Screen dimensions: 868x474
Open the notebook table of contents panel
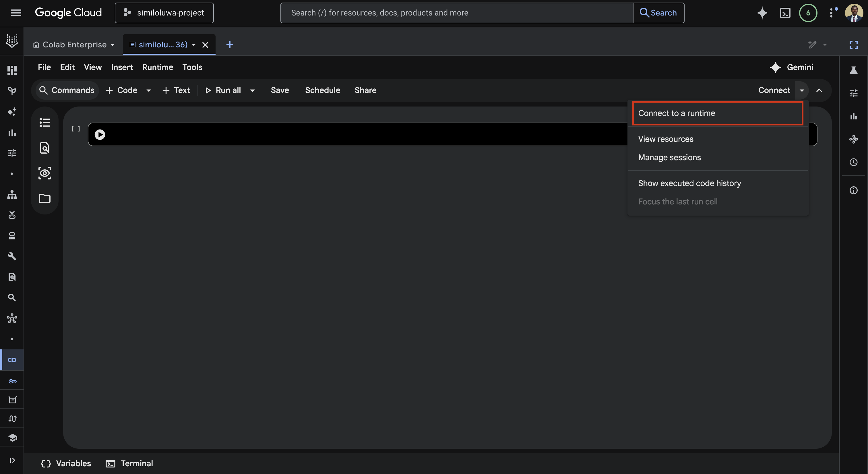point(44,122)
